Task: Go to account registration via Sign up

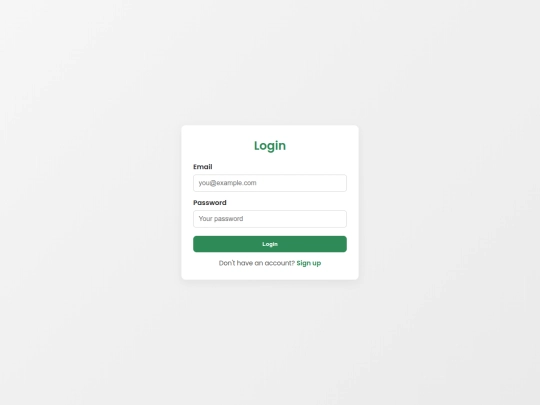Action: pyautogui.click(x=309, y=263)
